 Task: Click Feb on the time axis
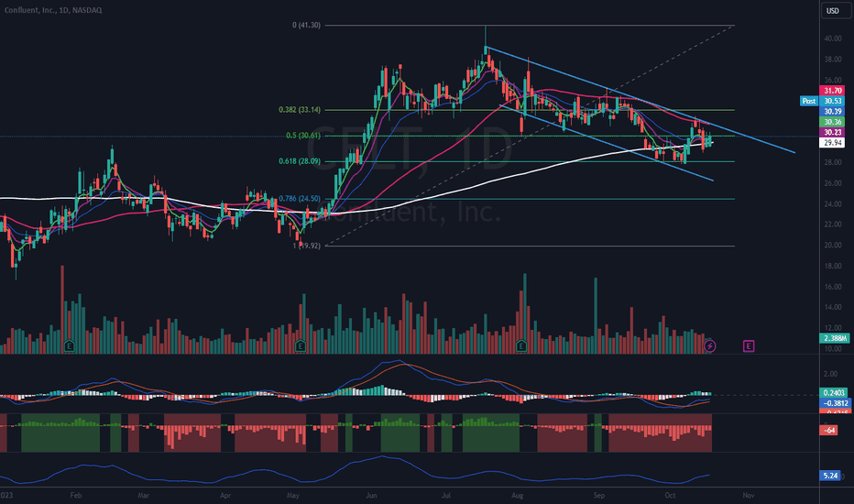(76, 495)
